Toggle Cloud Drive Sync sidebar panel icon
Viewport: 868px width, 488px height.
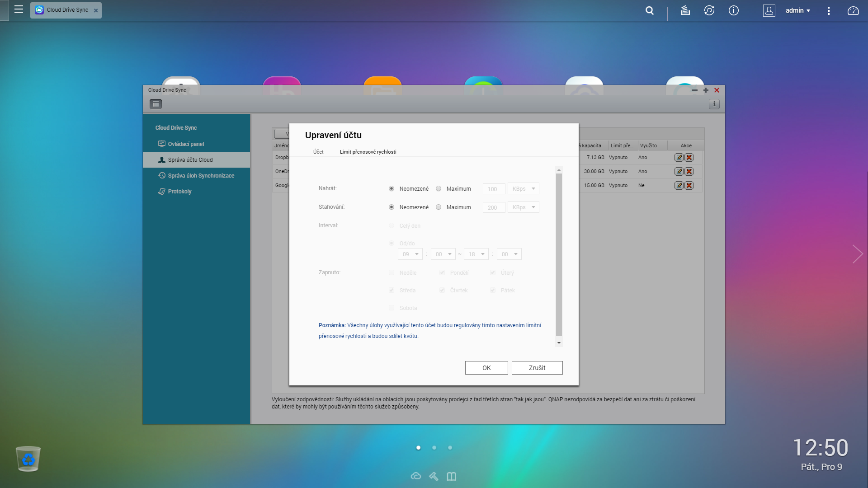coord(156,104)
